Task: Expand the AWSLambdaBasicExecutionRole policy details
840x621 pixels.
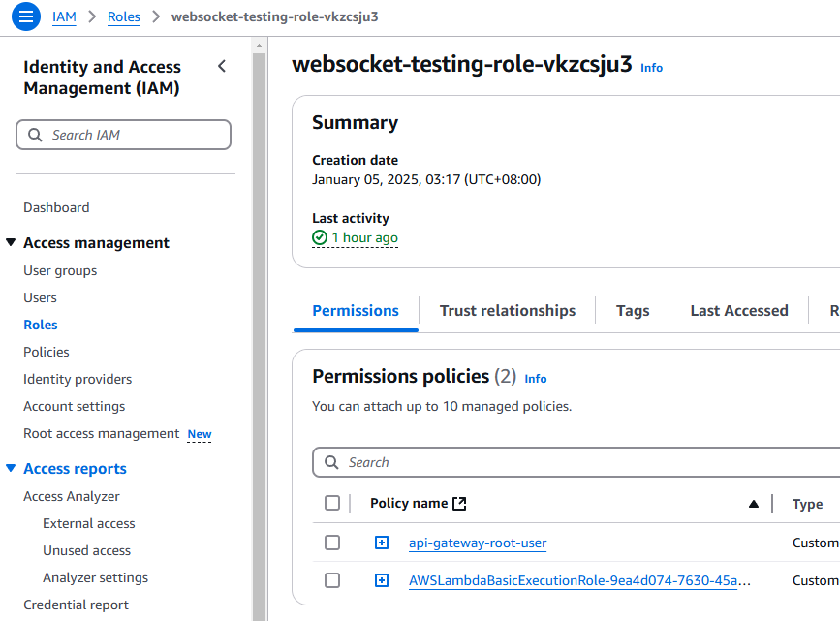Action: pyautogui.click(x=382, y=580)
